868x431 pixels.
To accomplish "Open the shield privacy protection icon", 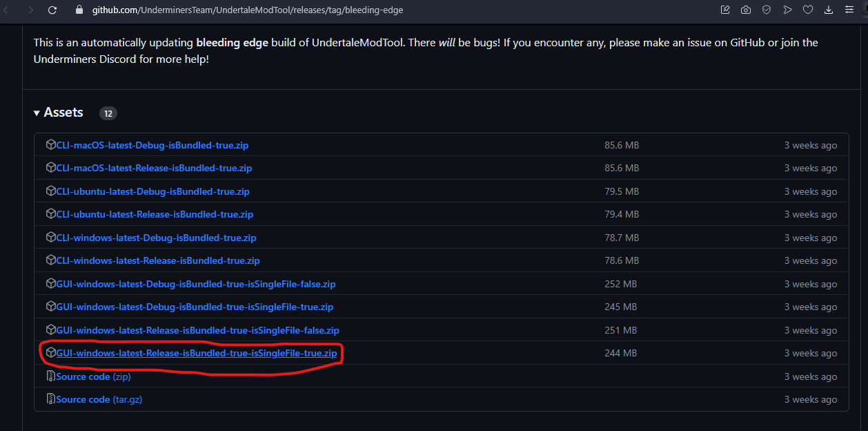I will pos(767,10).
